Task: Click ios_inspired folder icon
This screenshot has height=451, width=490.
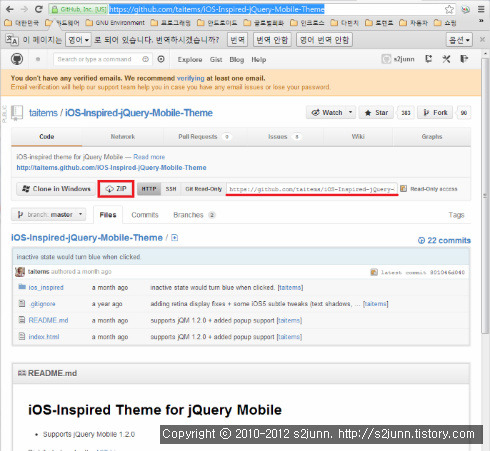Action: pos(22,287)
